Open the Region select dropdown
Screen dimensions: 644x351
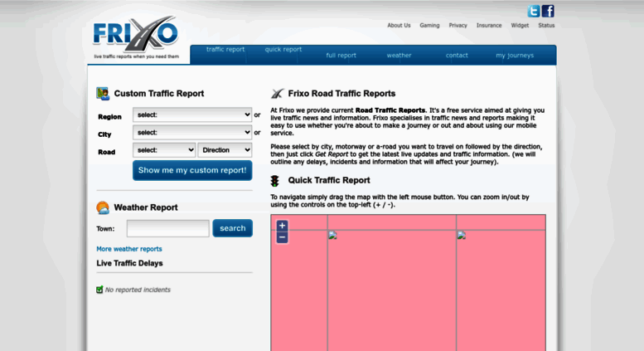tap(192, 115)
